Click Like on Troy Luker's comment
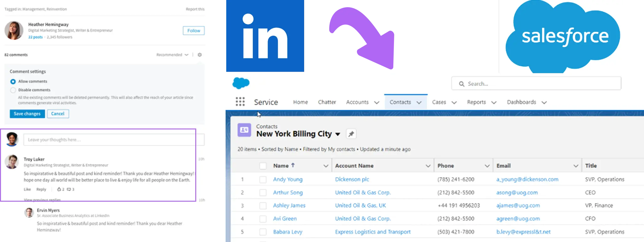 pyautogui.click(x=27, y=189)
